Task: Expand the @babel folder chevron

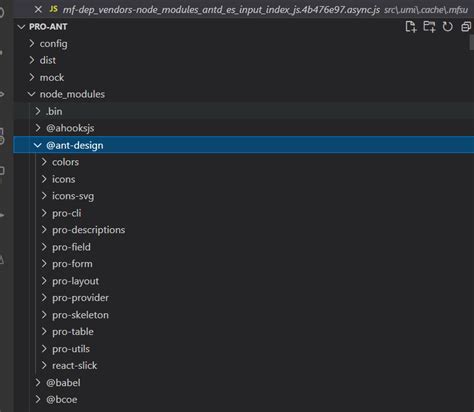Action: [x=38, y=383]
